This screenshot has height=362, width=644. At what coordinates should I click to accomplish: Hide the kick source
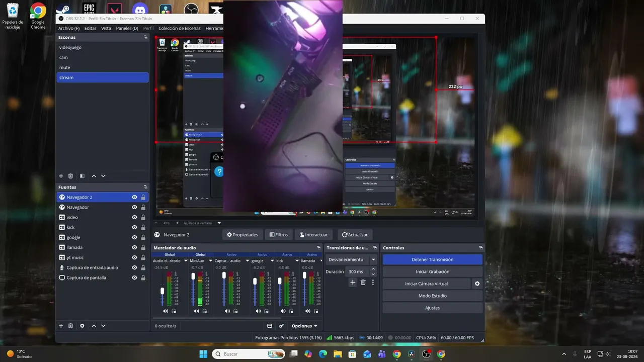[134, 227]
